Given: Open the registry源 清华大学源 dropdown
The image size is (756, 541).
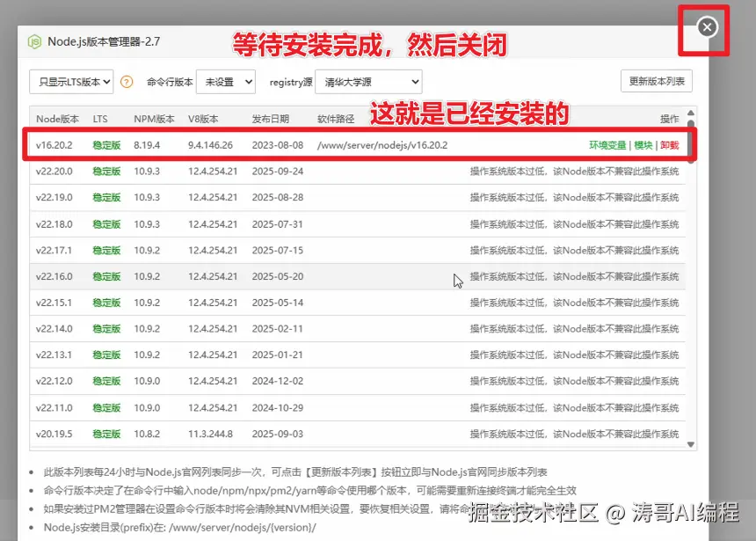Looking at the screenshot, I should pos(367,81).
